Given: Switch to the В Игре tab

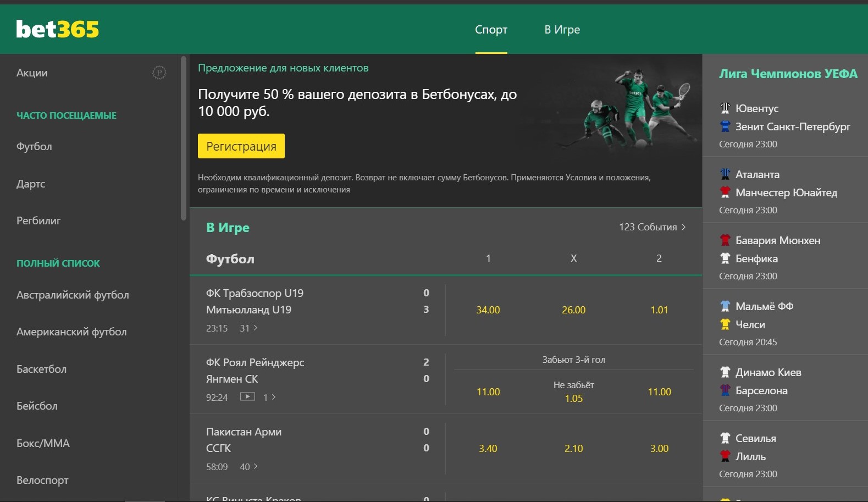Looking at the screenshot, I should coord(562,30).
